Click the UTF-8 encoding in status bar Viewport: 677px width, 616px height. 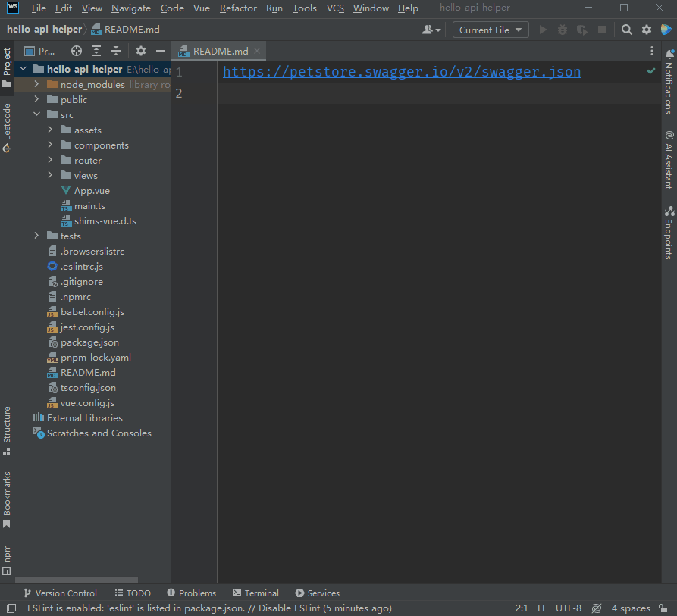pos(569,608)
